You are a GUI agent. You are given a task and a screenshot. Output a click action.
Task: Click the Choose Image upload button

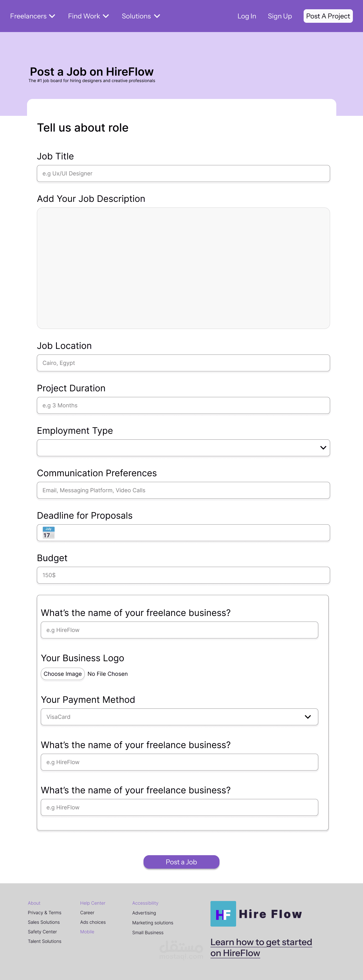(62, 674)
